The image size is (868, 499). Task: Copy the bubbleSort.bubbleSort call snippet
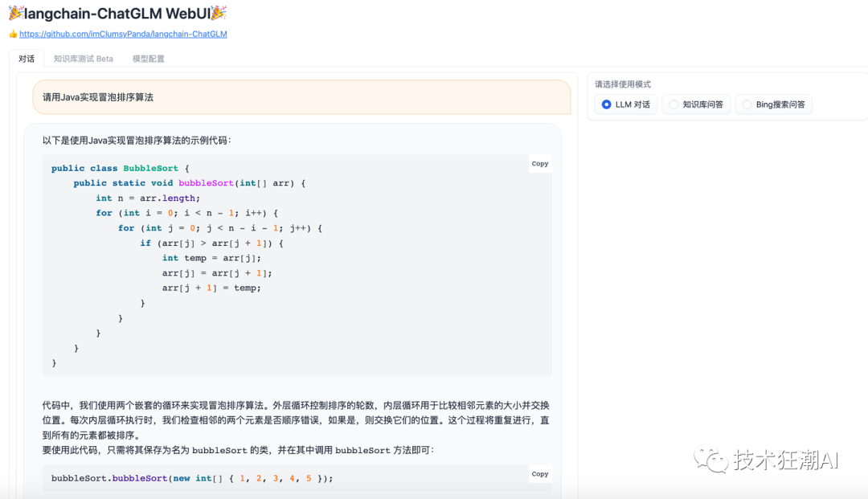[x=540, y=474]
